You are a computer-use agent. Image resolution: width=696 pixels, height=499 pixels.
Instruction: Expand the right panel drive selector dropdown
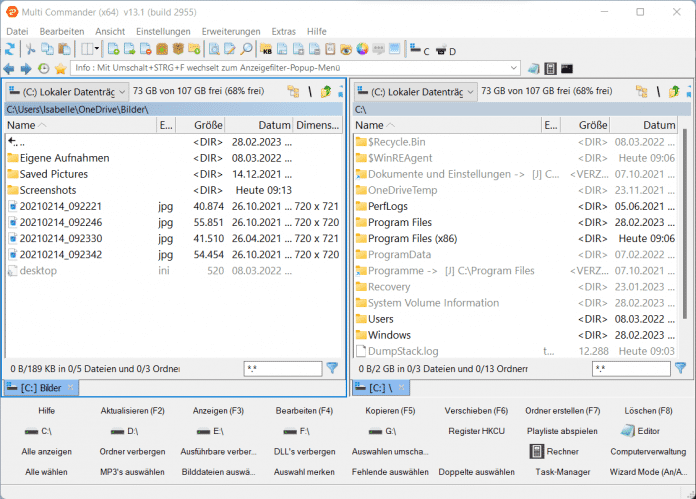pyautogui.click(x=470, y=91)
